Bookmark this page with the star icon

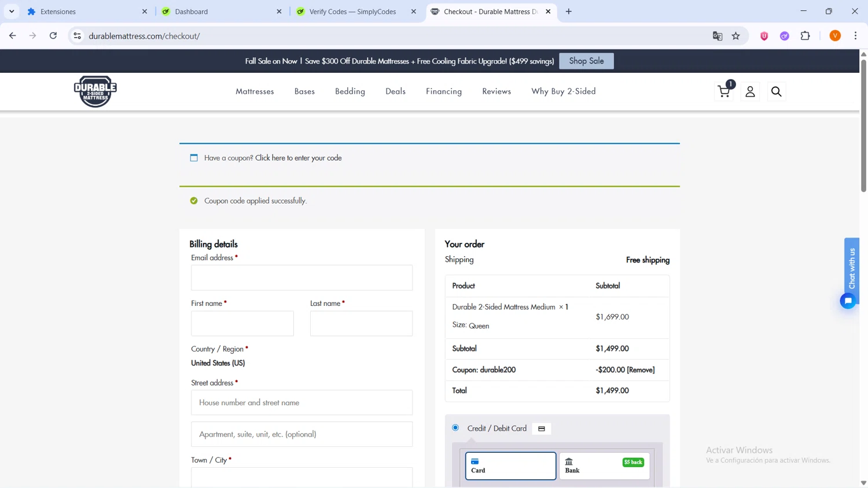735,36
